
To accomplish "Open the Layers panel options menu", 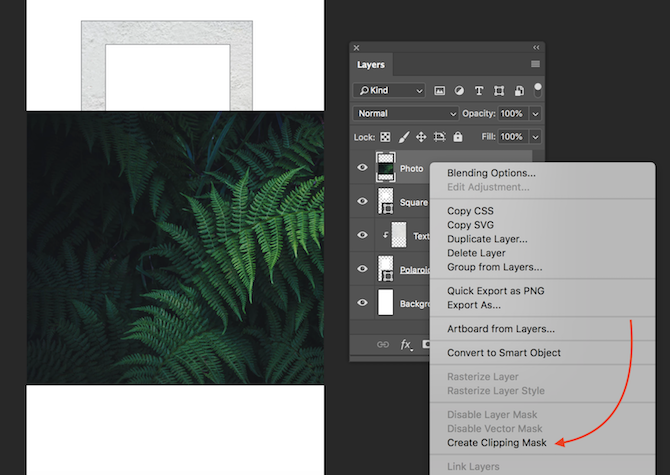I will (x=535, y=64).
